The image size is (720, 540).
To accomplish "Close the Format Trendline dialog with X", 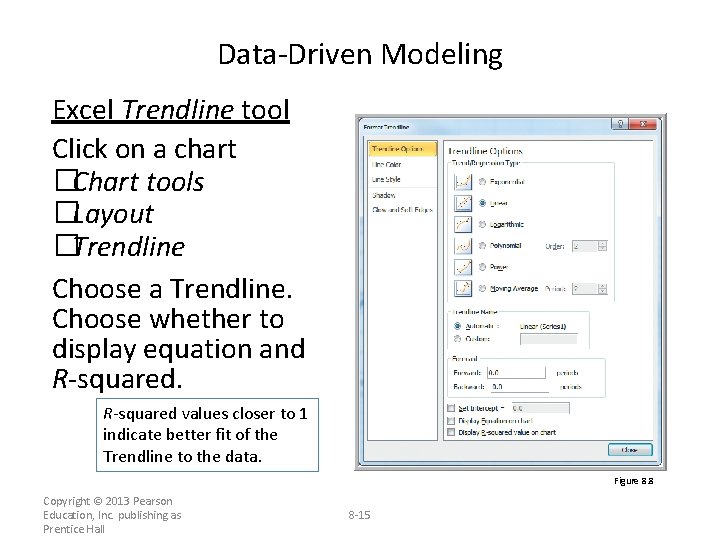I will pyautogui.click(x=643, y=124).
